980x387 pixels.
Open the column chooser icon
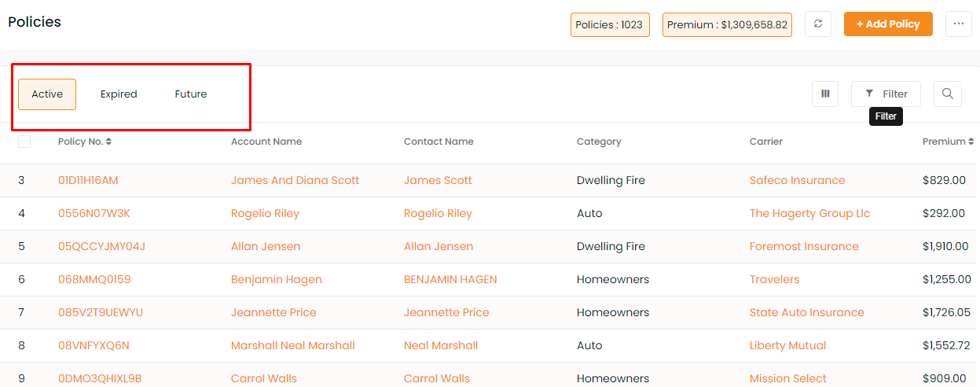tap(825, 94)
